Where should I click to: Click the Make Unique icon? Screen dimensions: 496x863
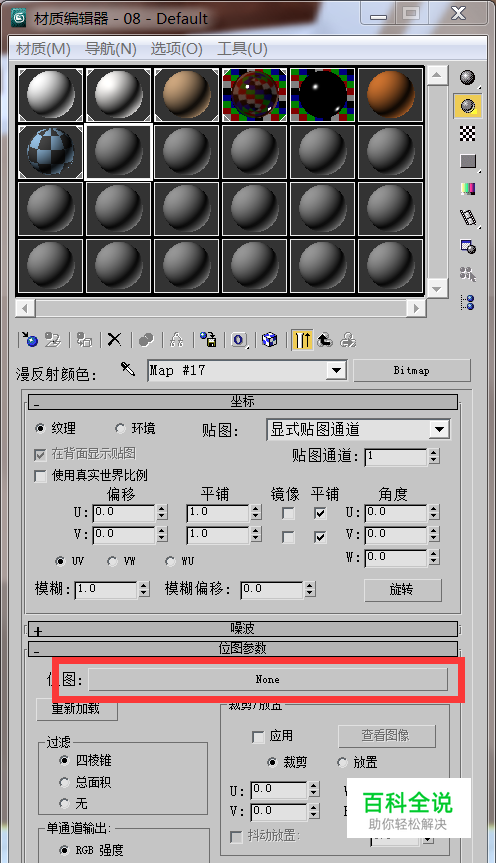177,340
